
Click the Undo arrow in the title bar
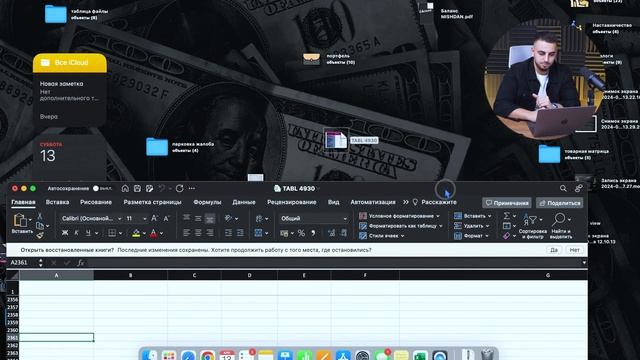pos(162,188)
